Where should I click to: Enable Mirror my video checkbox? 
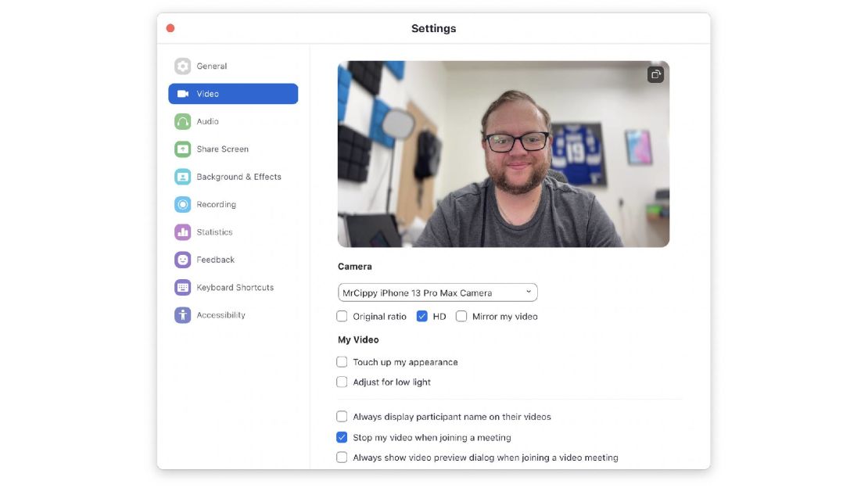[x=461, y=316]
